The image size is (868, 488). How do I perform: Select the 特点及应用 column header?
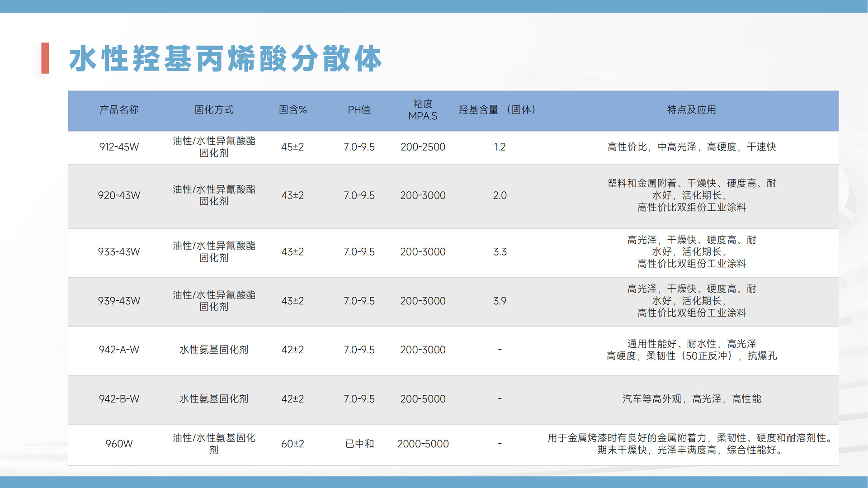tap(691, 110)
